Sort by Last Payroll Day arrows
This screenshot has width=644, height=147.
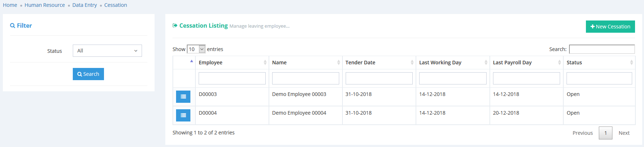(559, 63)
